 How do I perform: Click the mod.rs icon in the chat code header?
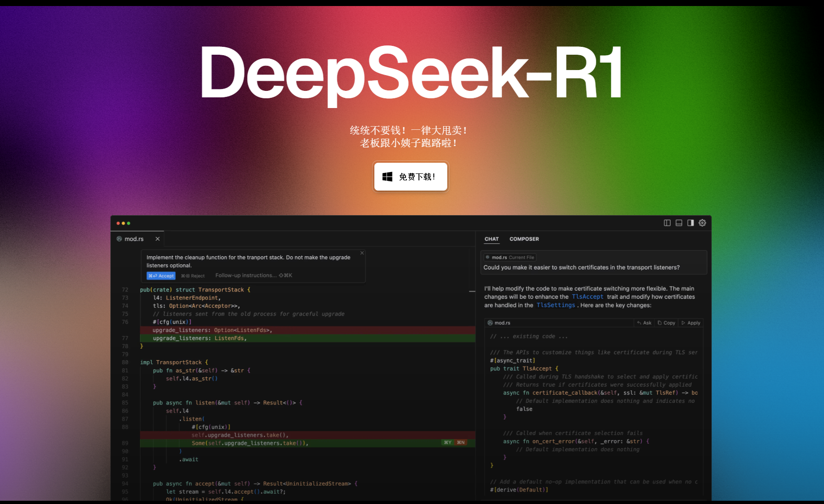pos(490,323)
